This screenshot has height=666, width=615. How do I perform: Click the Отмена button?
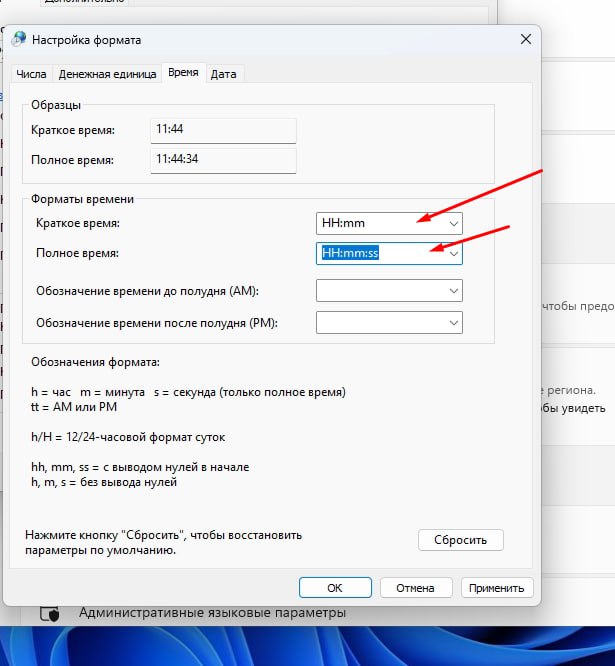415,588
